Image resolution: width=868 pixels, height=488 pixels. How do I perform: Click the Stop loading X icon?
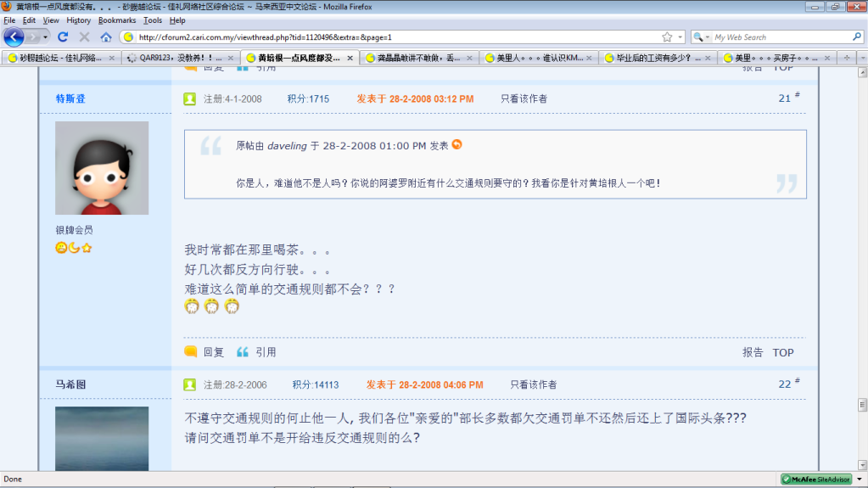[84, 37]
